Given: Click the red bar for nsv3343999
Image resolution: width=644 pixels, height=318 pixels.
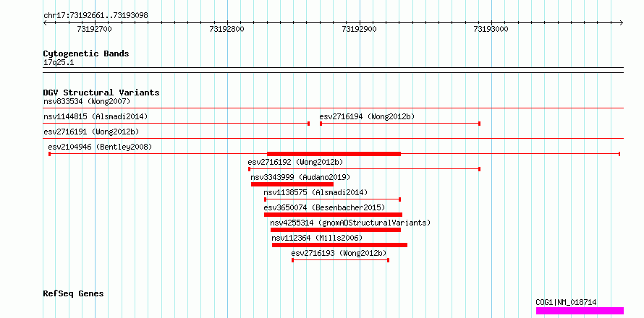Looking at the screenshot, I should 292,184.
